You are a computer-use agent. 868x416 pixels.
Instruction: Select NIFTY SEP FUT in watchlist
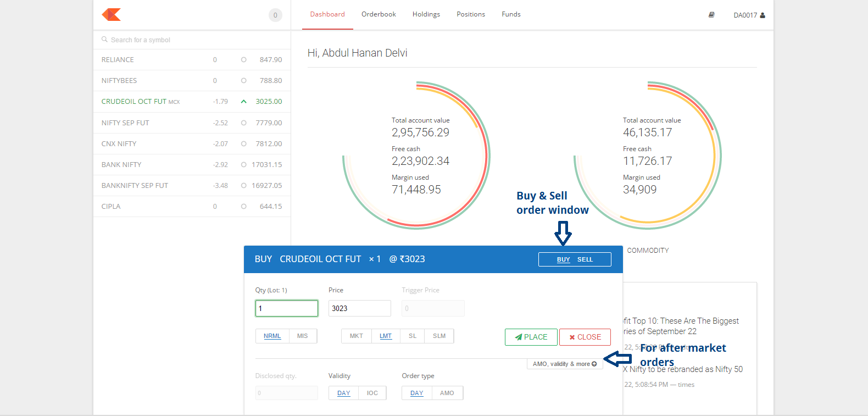(x=192, y=123)
